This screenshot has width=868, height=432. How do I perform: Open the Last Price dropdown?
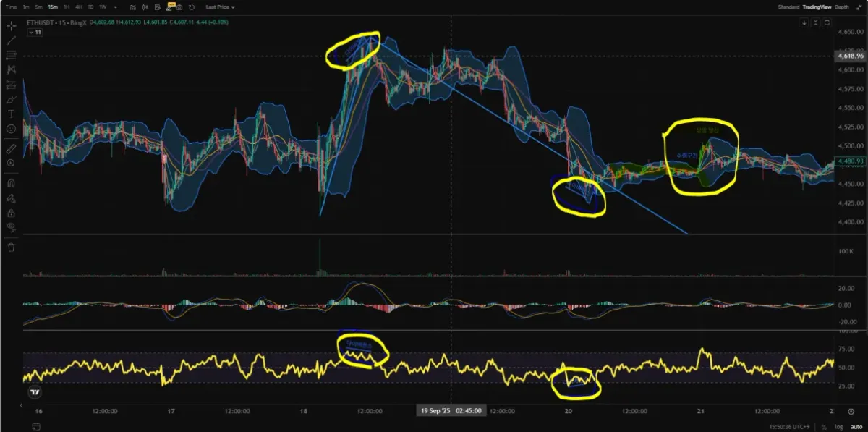[x=217, y=7]
